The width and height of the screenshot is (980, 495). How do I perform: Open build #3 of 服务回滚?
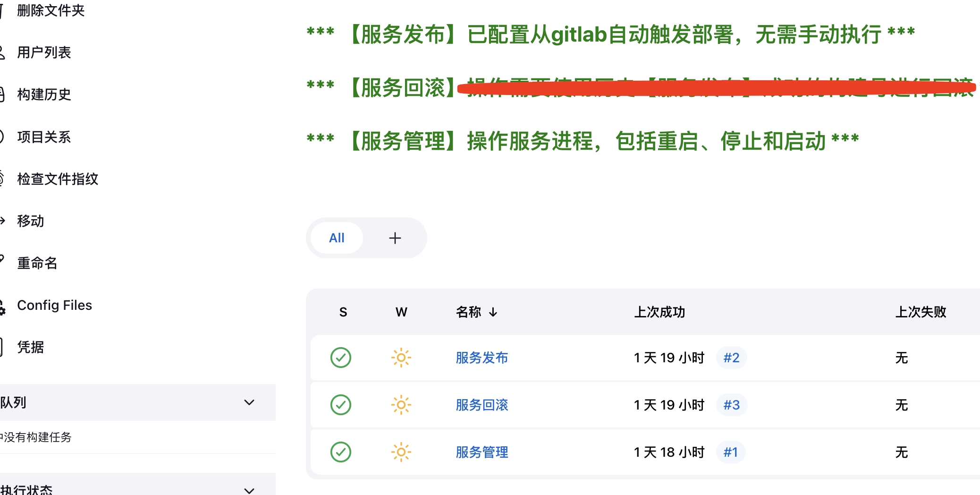pyautogui.click(x=732, y=405)
